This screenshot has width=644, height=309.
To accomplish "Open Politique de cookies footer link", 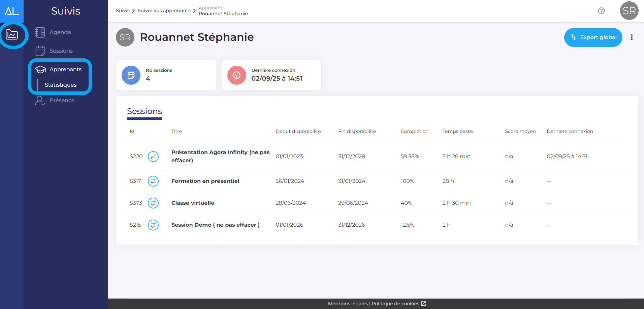I will (x=395, y=304).
